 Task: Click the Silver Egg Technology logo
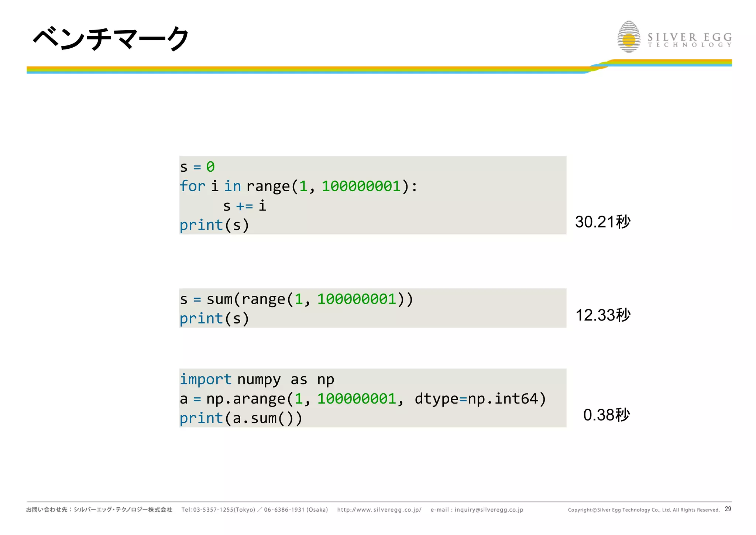[674, 37]
